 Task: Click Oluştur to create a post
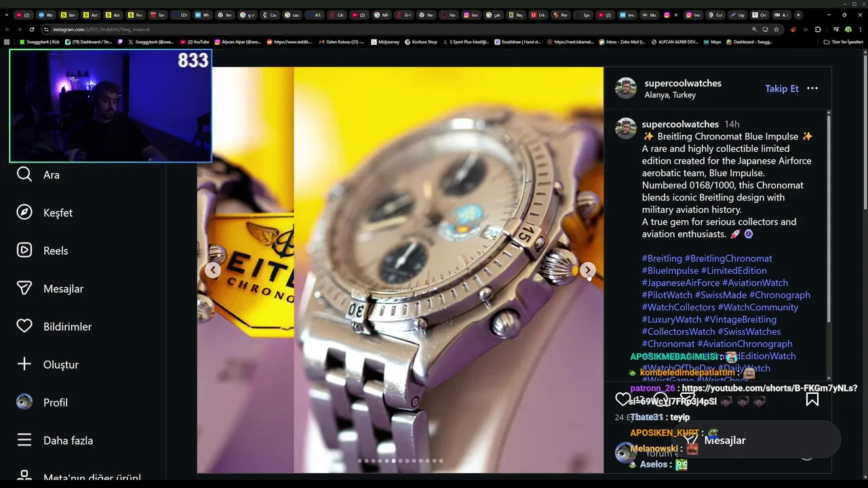47,365
